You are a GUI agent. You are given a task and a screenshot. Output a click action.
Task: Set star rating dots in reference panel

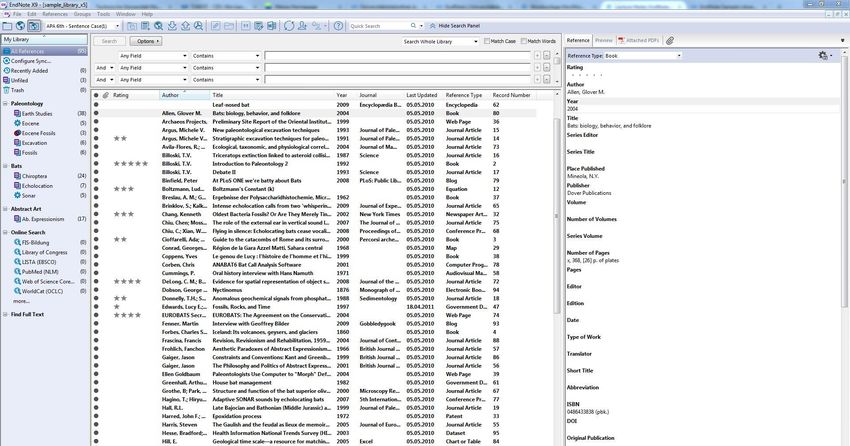(x=587, y=75)
